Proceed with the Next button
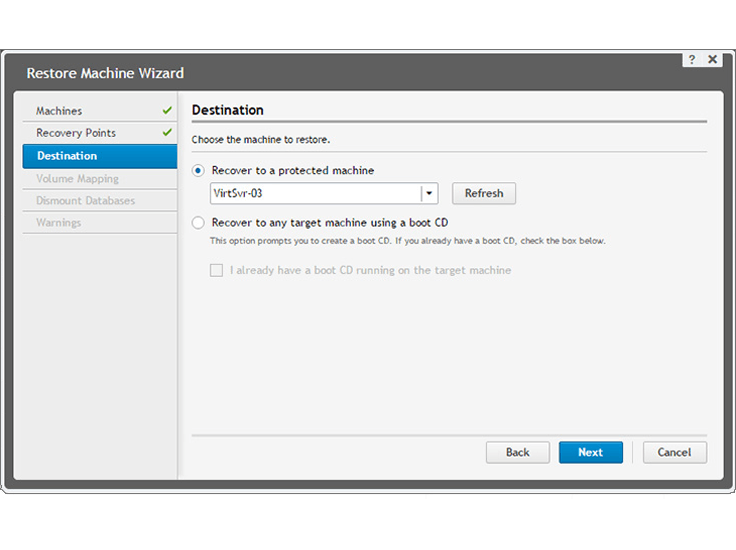Screen dimensions: 736x550 pos(590,452)
